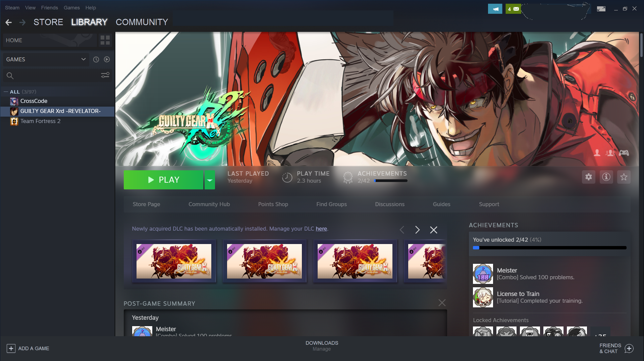Open the Support link
Image resolution: width=644 pixels, height=361 pixels.
(x=489, y=204)
